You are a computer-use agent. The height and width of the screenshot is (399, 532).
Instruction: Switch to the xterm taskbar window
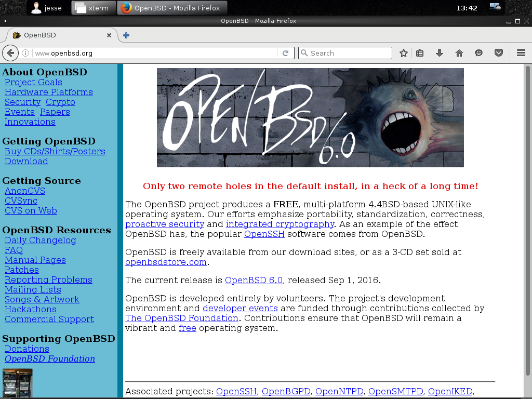click(x=93, y=8)
